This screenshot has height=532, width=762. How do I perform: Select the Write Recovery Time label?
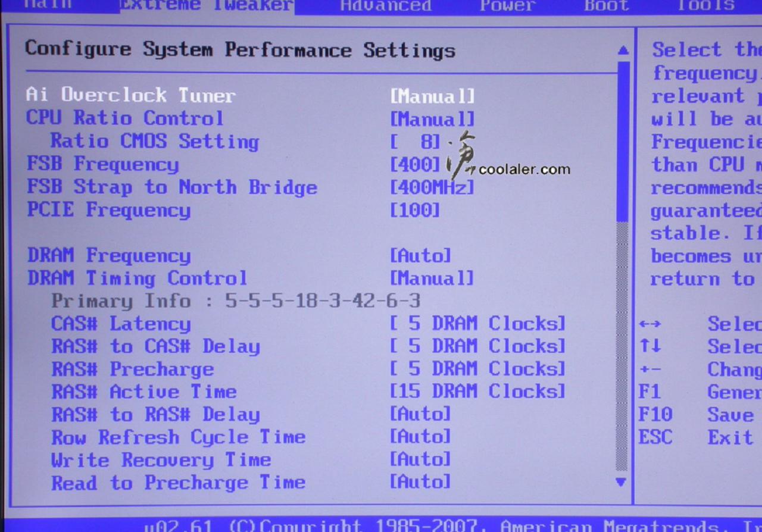pyautogui.click(x=161, y=460)
